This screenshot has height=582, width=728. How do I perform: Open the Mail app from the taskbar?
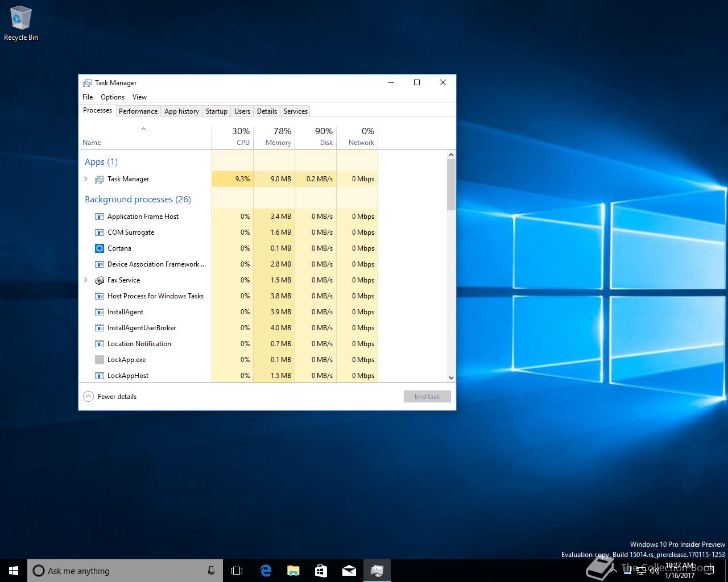point(349,571)
